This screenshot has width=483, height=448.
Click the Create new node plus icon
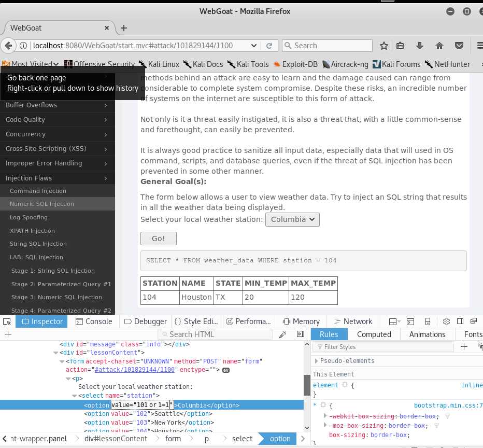point(8,334)
